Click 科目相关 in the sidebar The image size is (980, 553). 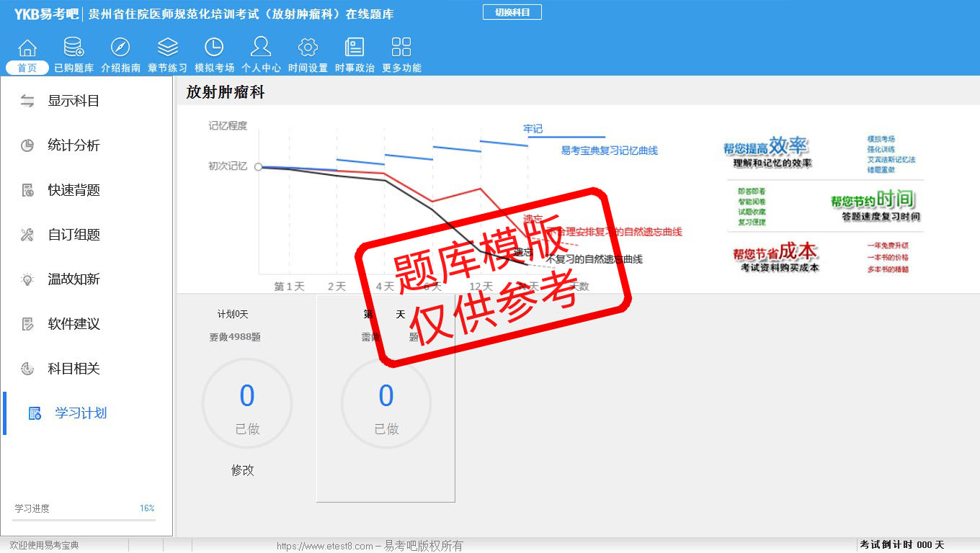tap(73, 369)
